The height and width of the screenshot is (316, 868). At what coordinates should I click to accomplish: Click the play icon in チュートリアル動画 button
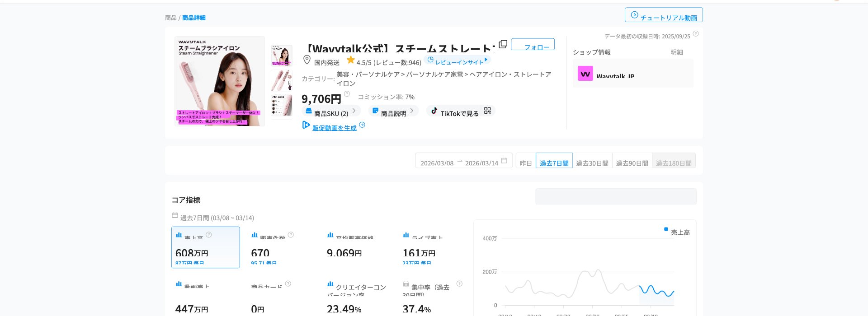click(x=634, y=15)
